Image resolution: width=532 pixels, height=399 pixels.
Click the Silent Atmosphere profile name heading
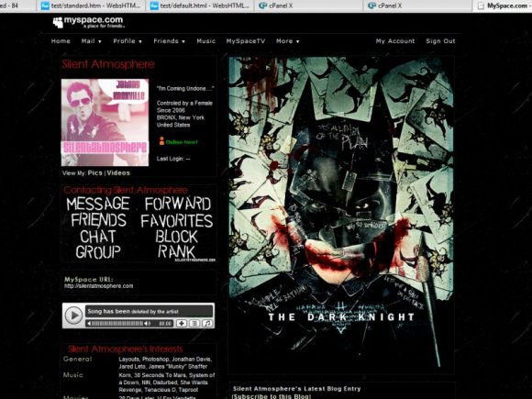(108, 64)
